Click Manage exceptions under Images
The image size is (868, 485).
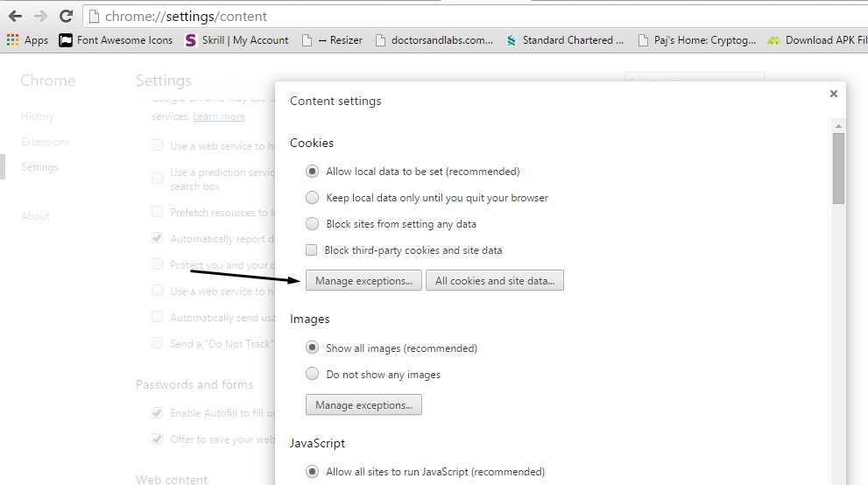[x=363, y=404]
